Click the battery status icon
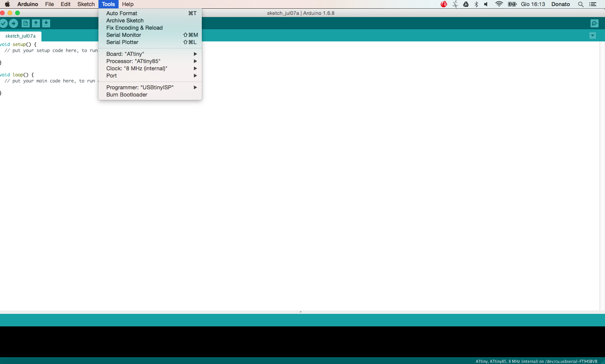 512,4
